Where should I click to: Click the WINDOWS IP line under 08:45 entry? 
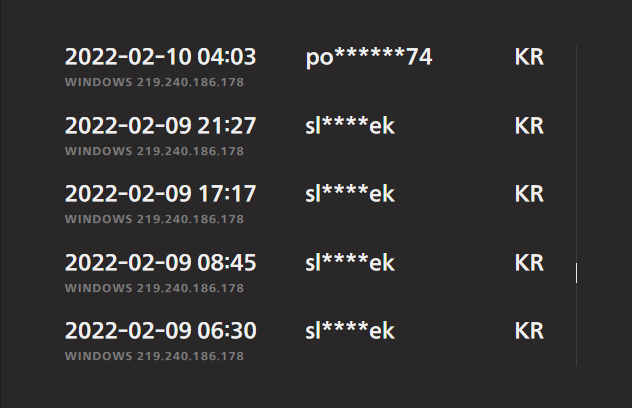tap(154, 288)
